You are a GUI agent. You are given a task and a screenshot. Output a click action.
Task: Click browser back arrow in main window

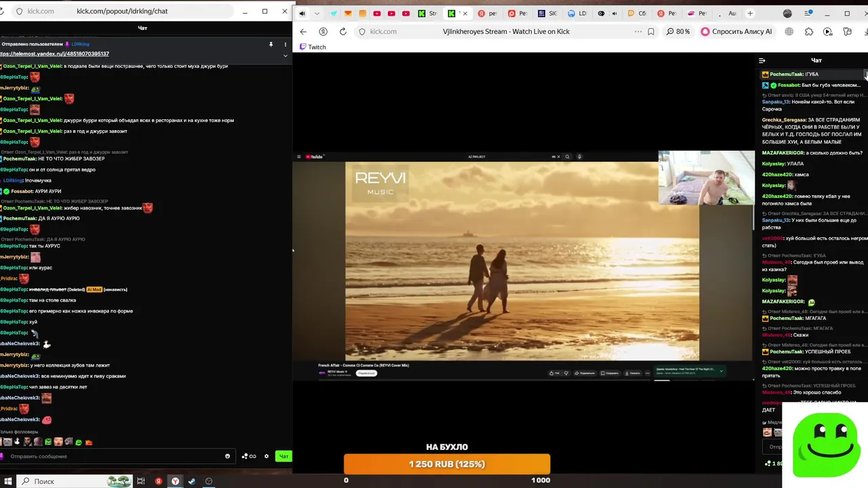coord(303,31)
